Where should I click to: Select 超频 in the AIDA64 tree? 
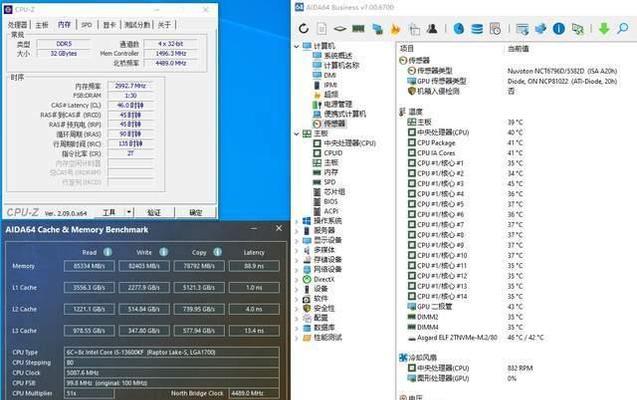[x=331, y=94]
